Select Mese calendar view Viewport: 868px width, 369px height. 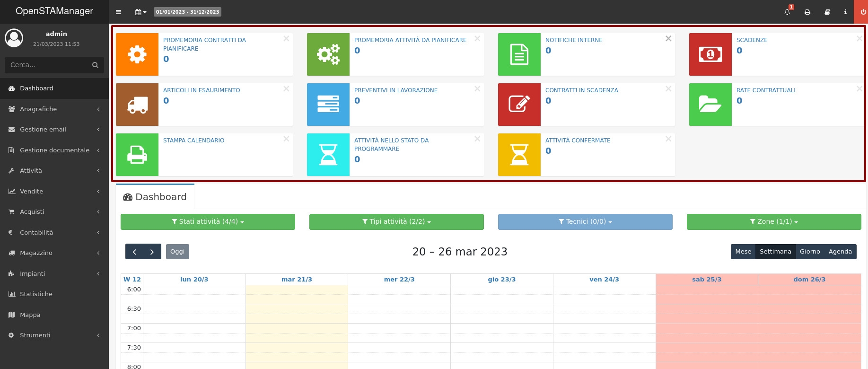point(743,252)
